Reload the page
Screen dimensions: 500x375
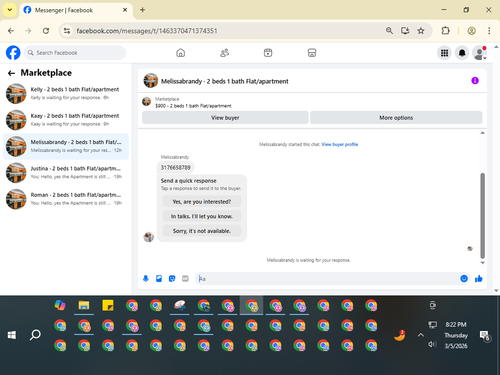coord(46,31)
